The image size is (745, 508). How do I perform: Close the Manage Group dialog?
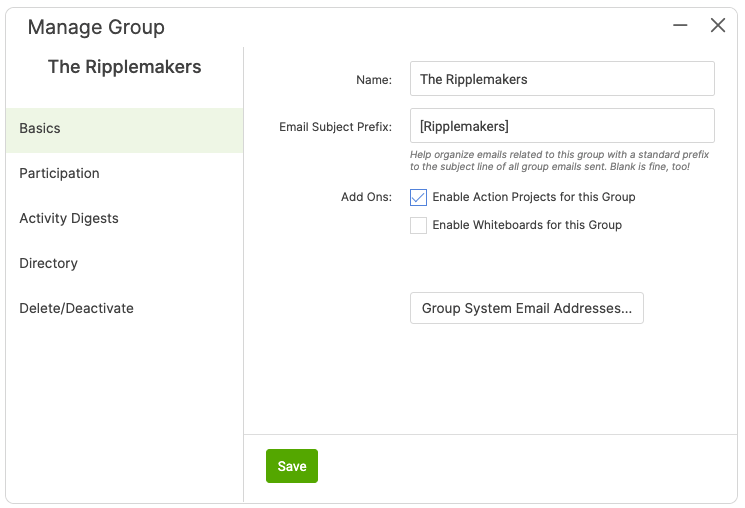pyautogui.click(x=718, y=26)
